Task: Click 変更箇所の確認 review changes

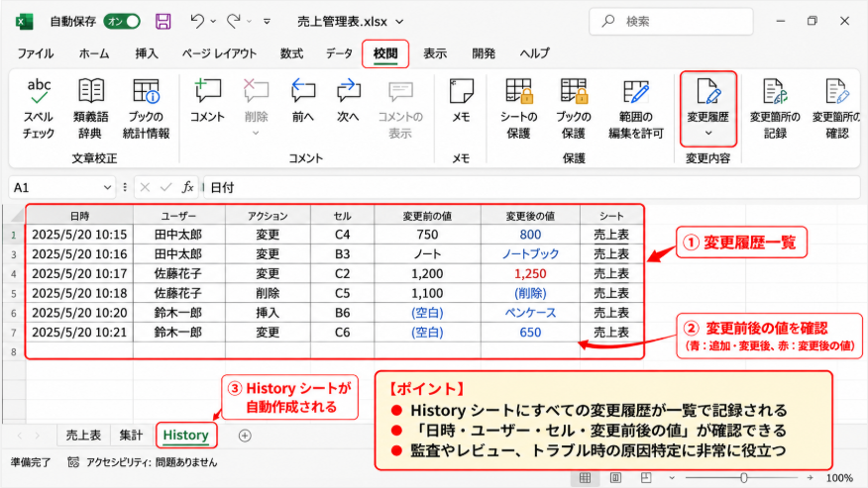Action: (836, 109)
